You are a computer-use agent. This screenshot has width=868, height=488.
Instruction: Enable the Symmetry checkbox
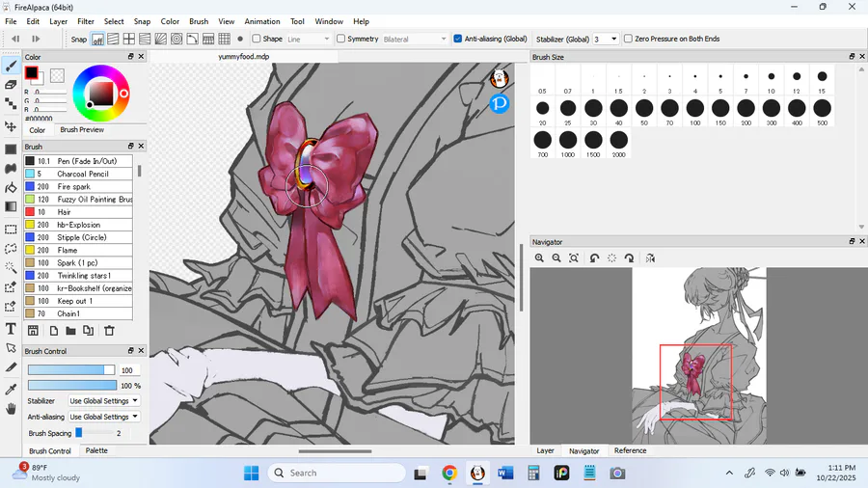click(341, 39)
